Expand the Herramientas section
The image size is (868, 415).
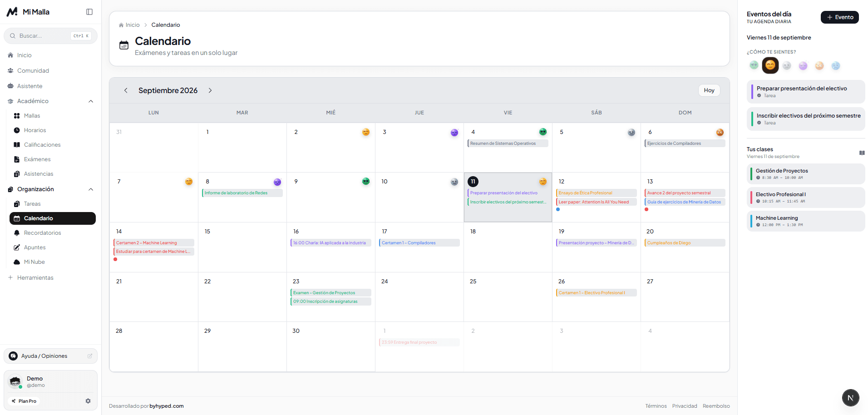pos(30,277)
